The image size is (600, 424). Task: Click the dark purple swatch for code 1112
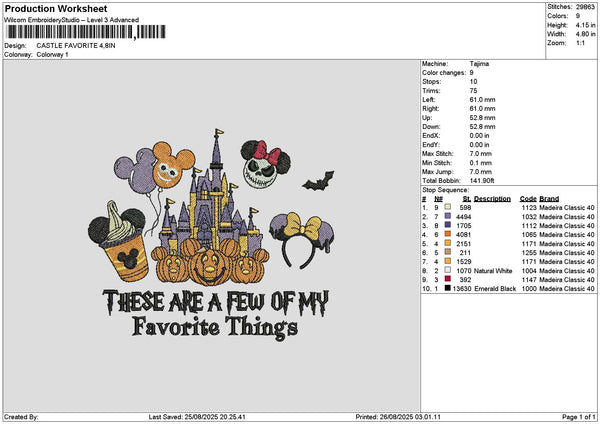pos(447,225)
